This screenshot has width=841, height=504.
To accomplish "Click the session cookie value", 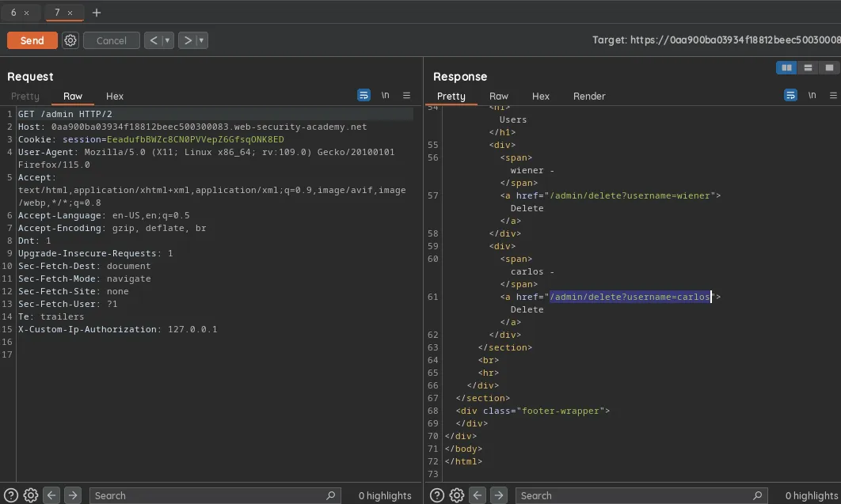I will [x=196, y=139].
